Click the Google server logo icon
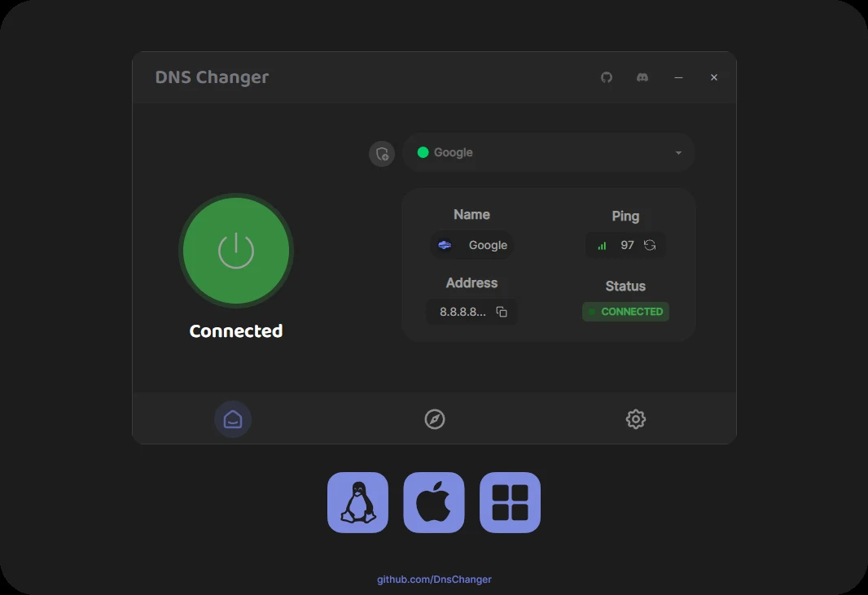The height and width of the screenshot is (595, 868). [x=445, y=245]
